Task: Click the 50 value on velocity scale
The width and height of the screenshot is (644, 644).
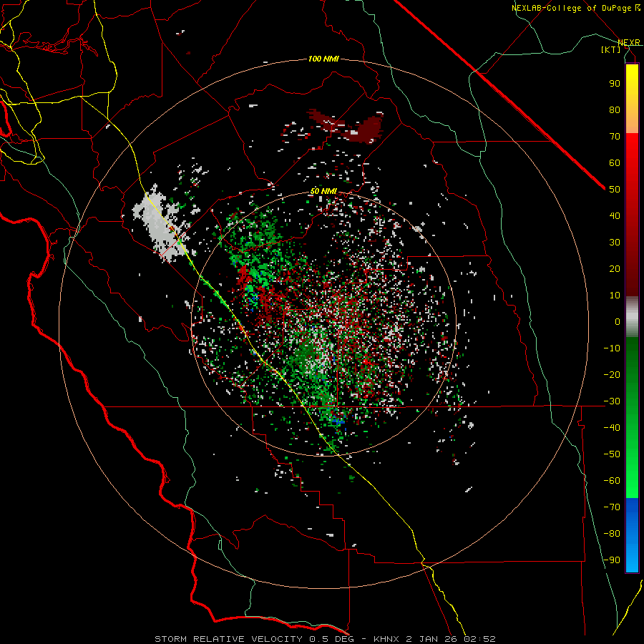Action: [x=615, y=190]
